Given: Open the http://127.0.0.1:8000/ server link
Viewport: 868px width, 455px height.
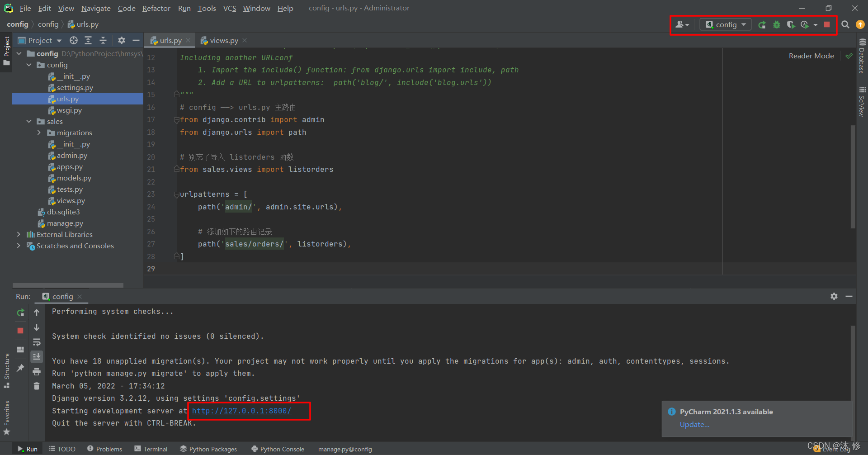Looking at the screenshot, I should point(241,411).
